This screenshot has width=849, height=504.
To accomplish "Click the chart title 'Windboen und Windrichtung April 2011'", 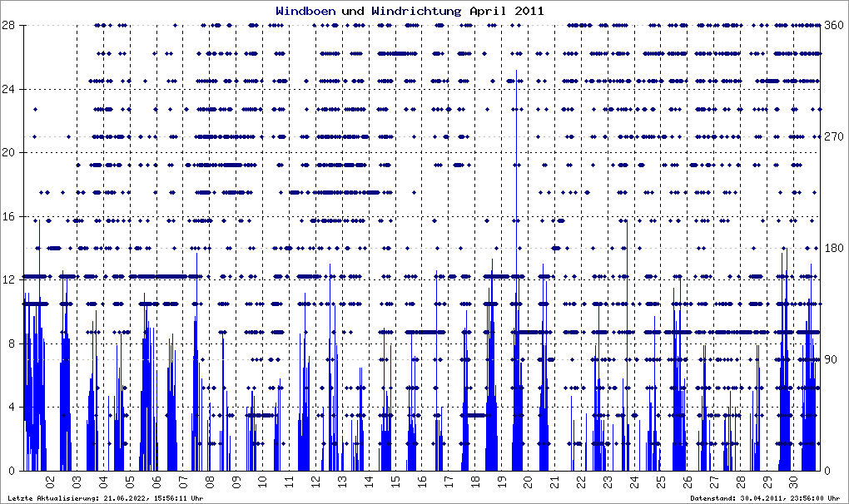I will point(410,11).
